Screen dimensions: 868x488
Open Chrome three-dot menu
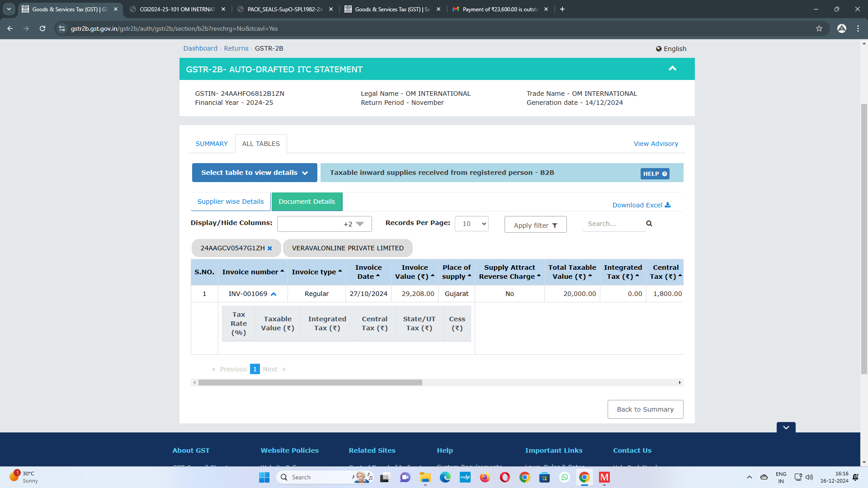[x=858, y=28]
